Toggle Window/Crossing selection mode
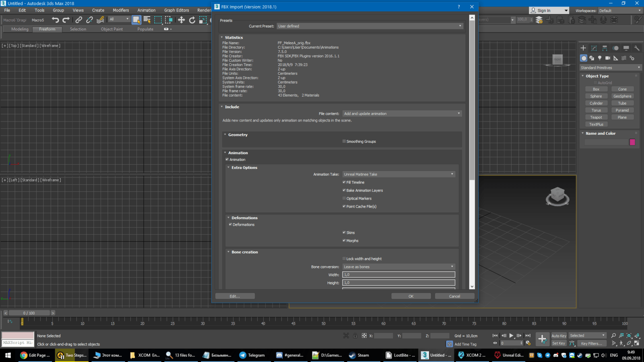644x362 pixels. click(x=169, y=20)
